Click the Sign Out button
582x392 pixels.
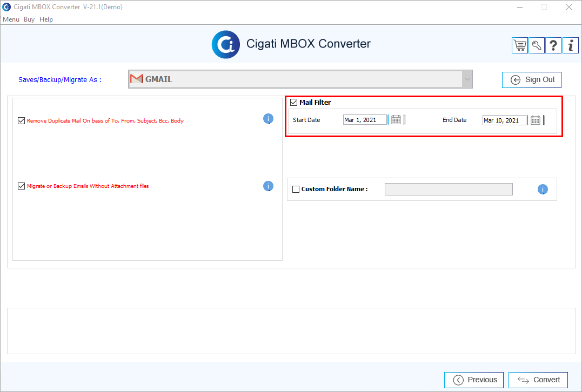tap(532, 80)
